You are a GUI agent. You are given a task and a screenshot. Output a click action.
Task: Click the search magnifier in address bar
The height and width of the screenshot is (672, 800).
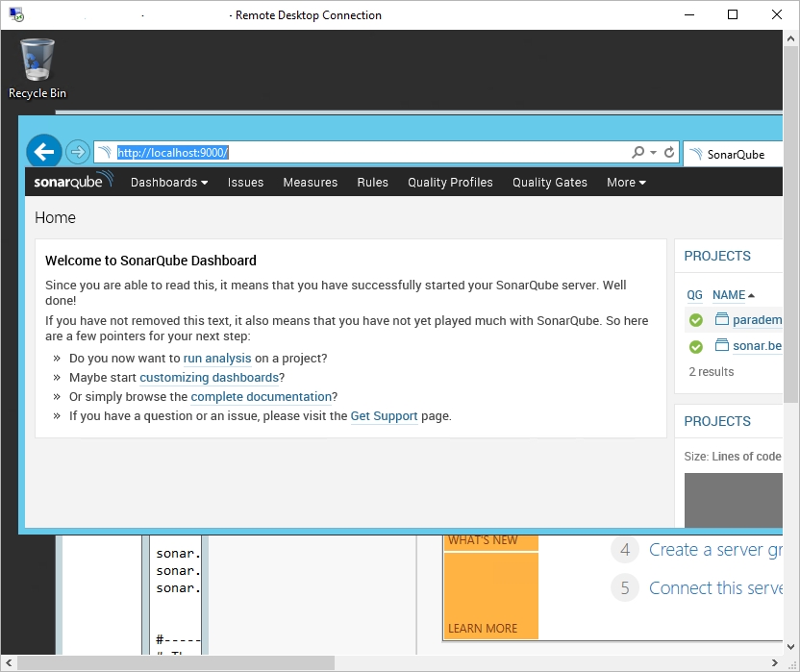pos(637,152)
